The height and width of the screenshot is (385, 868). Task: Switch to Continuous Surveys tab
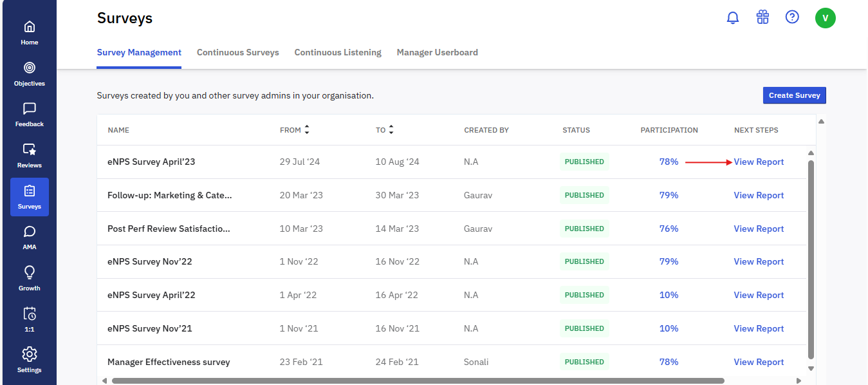238,53
